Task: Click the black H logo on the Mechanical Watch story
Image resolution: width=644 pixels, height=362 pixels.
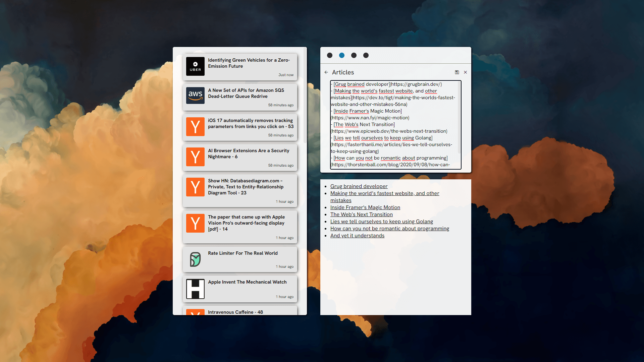Action: [195, 289]
